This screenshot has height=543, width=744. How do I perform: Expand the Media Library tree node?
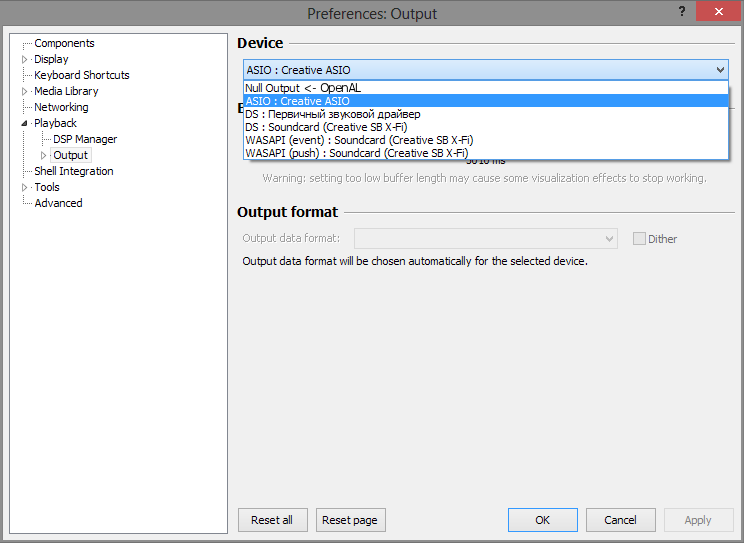click(x=25, y=91)
